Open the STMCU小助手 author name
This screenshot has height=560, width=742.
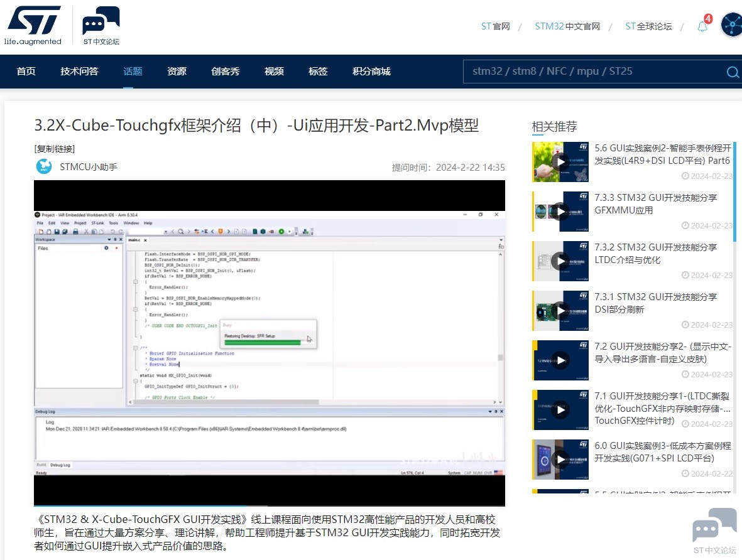coord(89,167)
